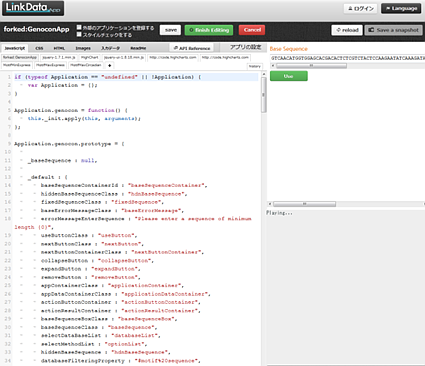Click line 34 databaseFilteringProperty
425x366 pixels.
[121, 361]
